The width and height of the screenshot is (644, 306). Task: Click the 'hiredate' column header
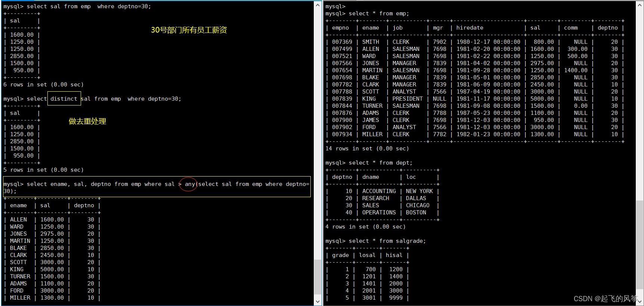(x=470, y=28)
